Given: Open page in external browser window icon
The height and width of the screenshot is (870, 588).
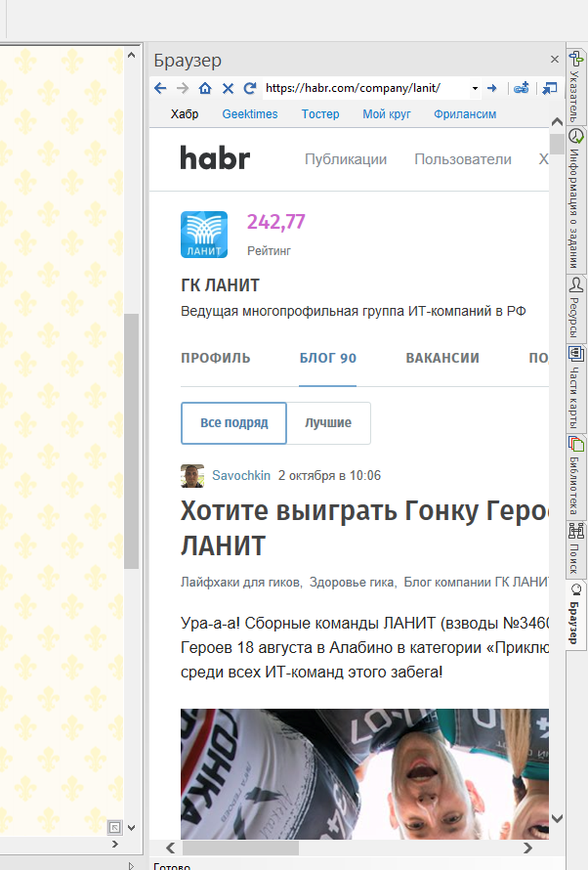Looking at the screenshot, I should pos(549,88).
